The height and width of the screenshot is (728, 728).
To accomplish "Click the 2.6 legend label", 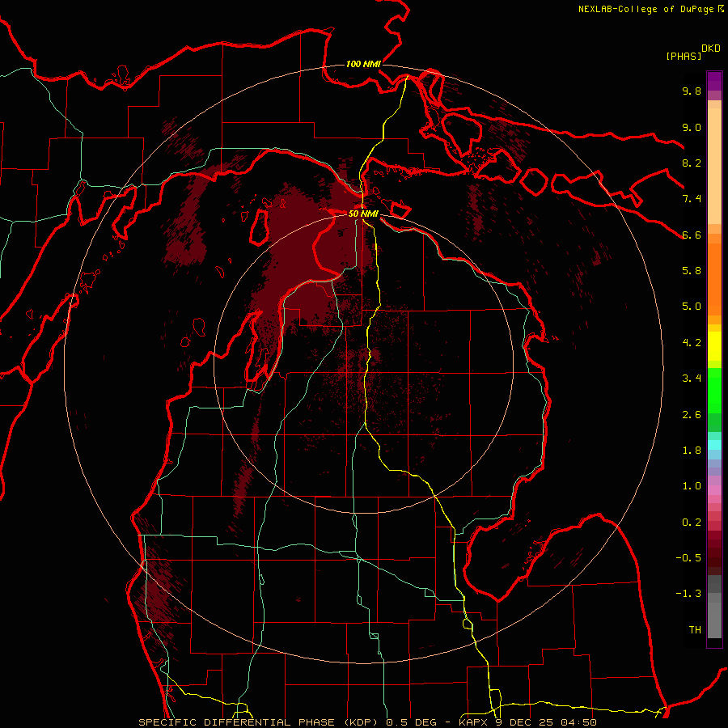I will [692, 415].
